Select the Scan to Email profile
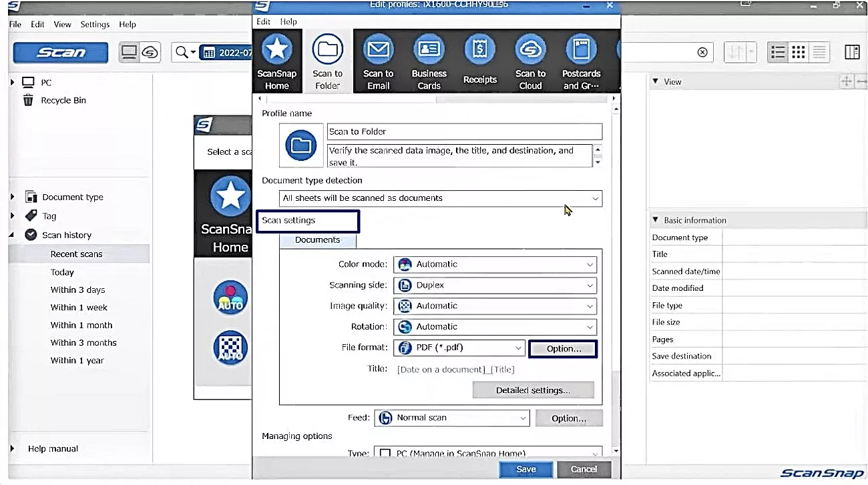The image size is (868, 485). pos(378,60)
